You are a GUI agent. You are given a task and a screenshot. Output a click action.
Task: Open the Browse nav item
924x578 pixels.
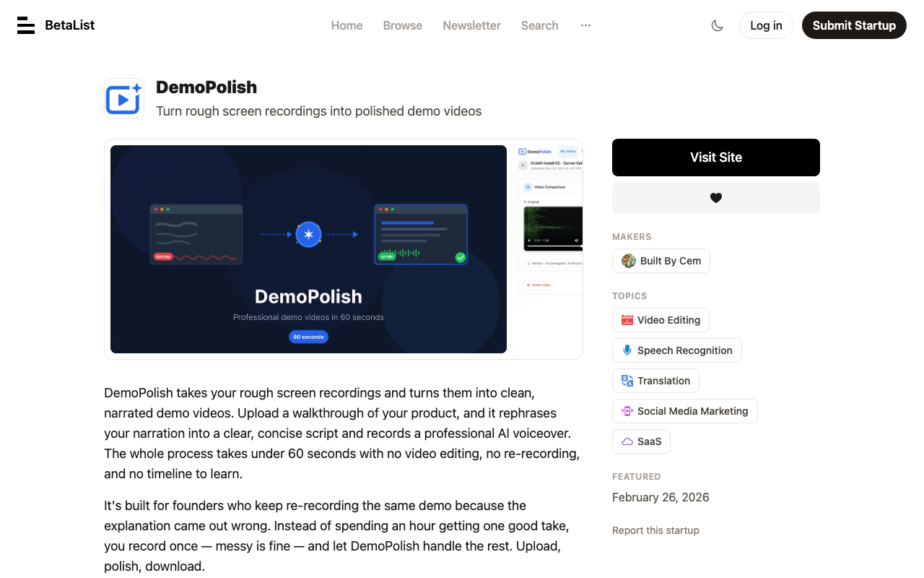403,25
